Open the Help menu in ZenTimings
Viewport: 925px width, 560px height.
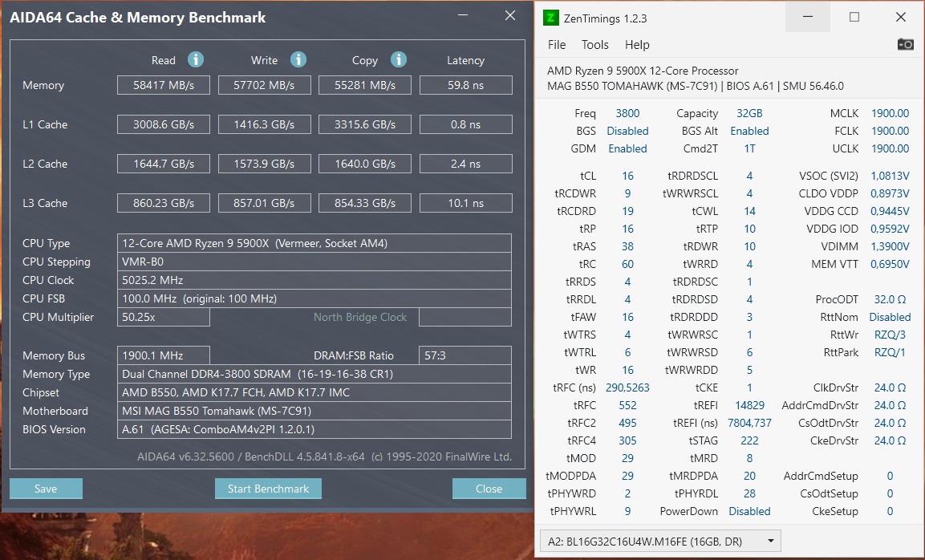click(x=636, y=45)
